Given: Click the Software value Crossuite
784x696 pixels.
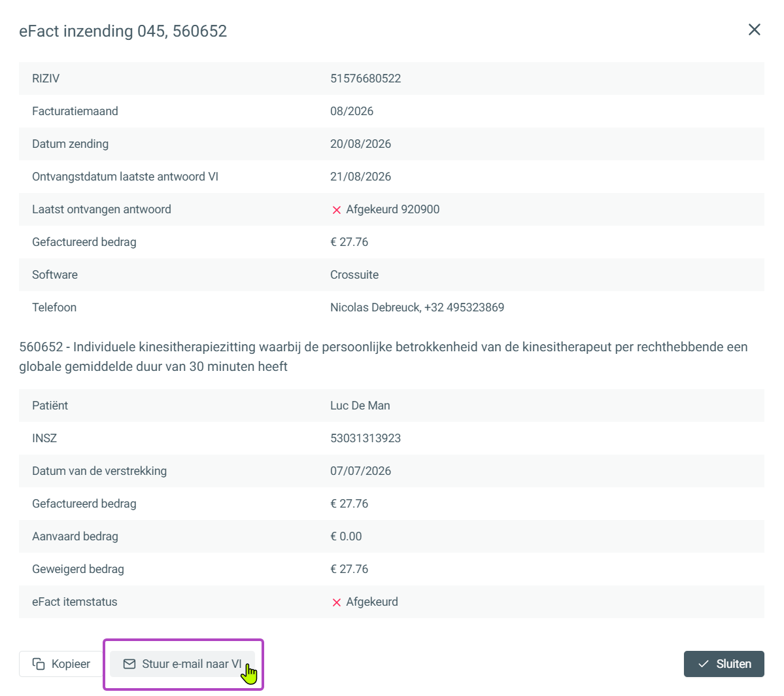Looking at the screenshot, I should [354, 275].
